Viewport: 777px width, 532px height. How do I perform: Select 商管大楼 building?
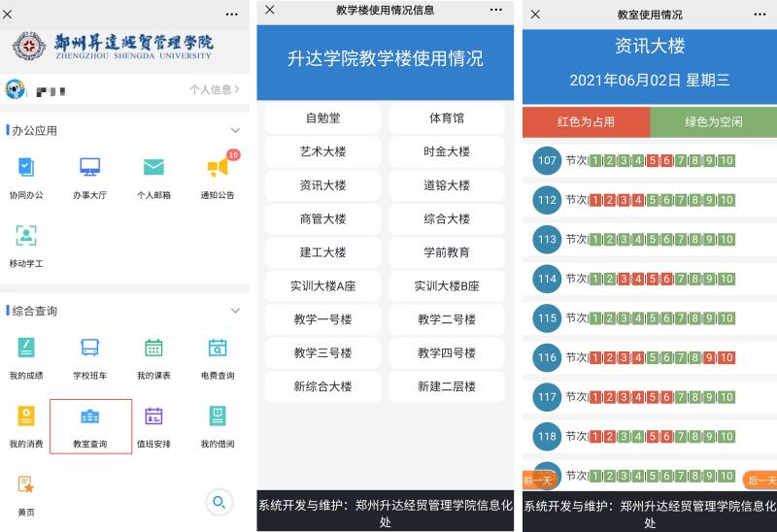coord(323,219)
